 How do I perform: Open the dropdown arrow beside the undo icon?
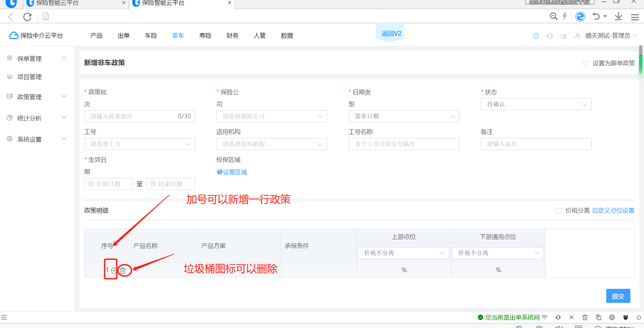coord(605,16)
